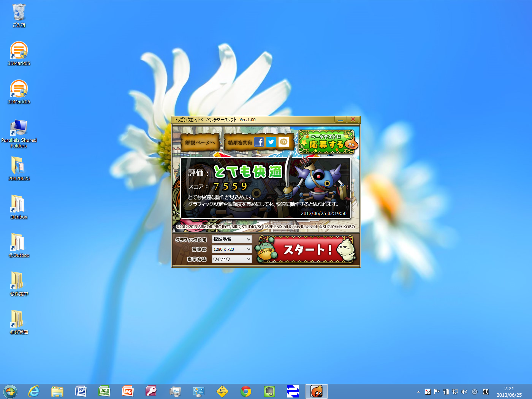This screenshot has height=399, width=532.
Task: Minimize the Dragon Quest X benchmark window
Action: pos(340,120)
